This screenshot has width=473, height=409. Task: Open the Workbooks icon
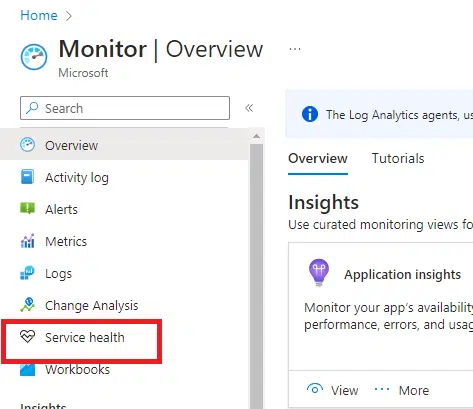coord(27,370)
